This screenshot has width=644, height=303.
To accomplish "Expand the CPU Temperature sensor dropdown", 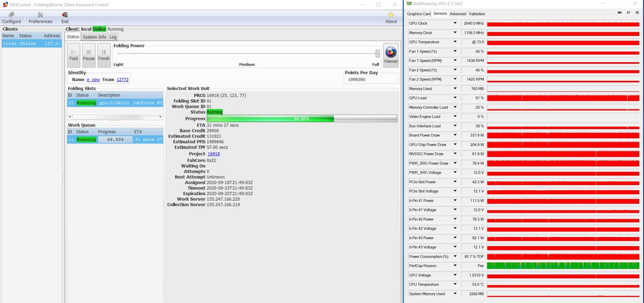I will pyautogui.click(x=455, y=284).
